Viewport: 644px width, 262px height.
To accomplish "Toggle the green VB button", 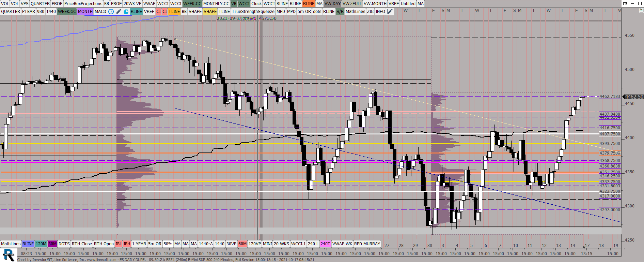I will click(234, 4).
